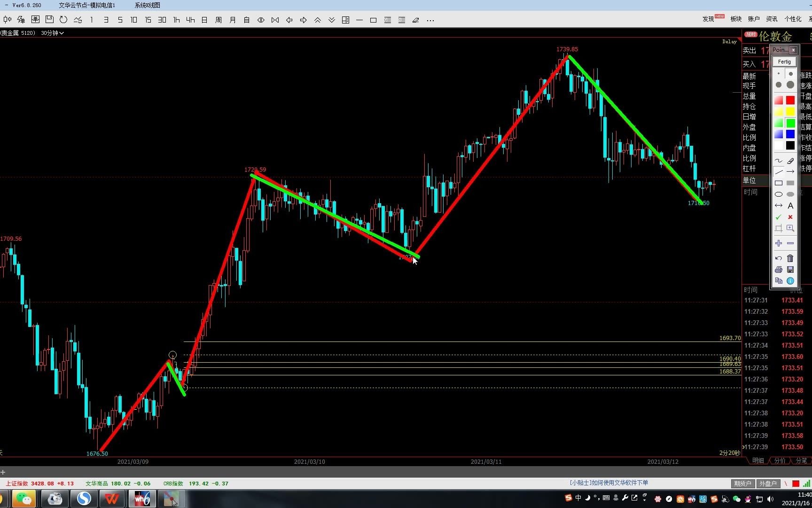Switch to the 分价 tab
812x508 pixels.
tap(780, 460)
